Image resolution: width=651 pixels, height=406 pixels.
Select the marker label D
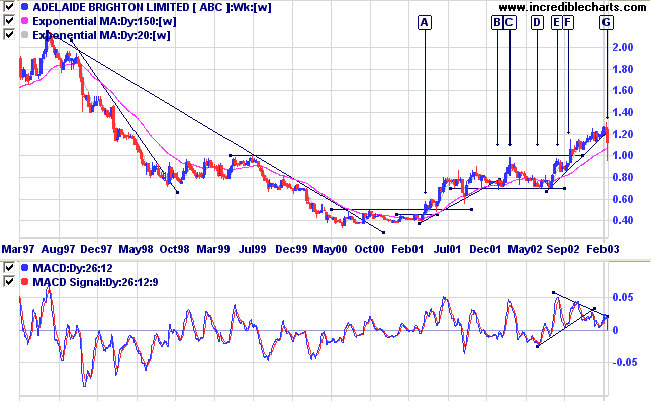537,22
